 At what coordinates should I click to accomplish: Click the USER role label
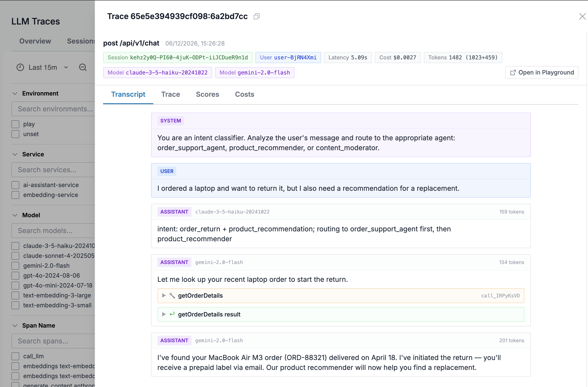tap(167, 171)
